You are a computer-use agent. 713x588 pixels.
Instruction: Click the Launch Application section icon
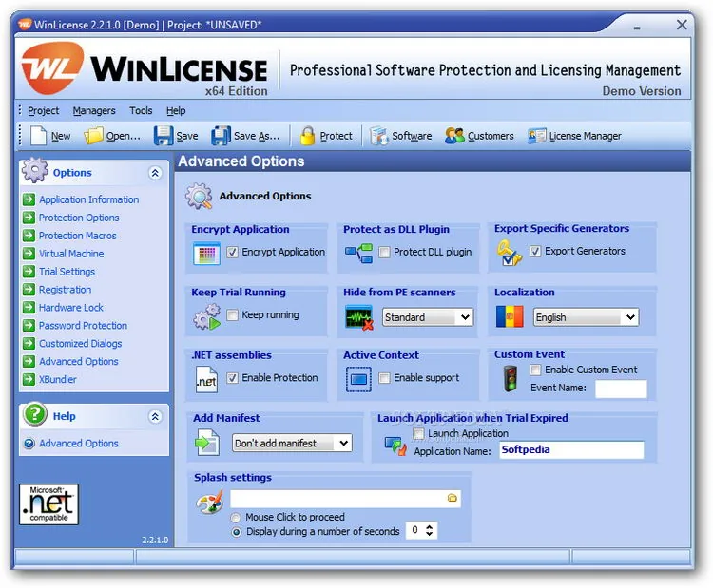(x=395, y=446)
